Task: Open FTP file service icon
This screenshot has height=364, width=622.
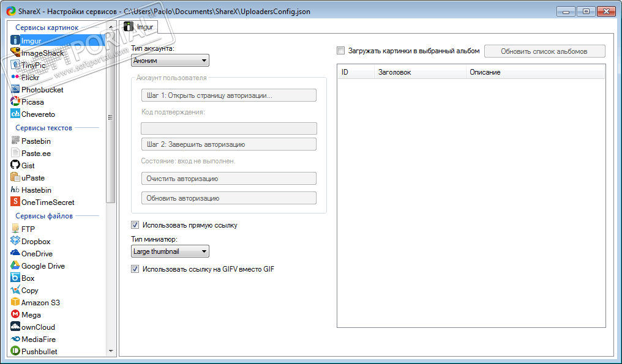Action: tap(15, 229)
